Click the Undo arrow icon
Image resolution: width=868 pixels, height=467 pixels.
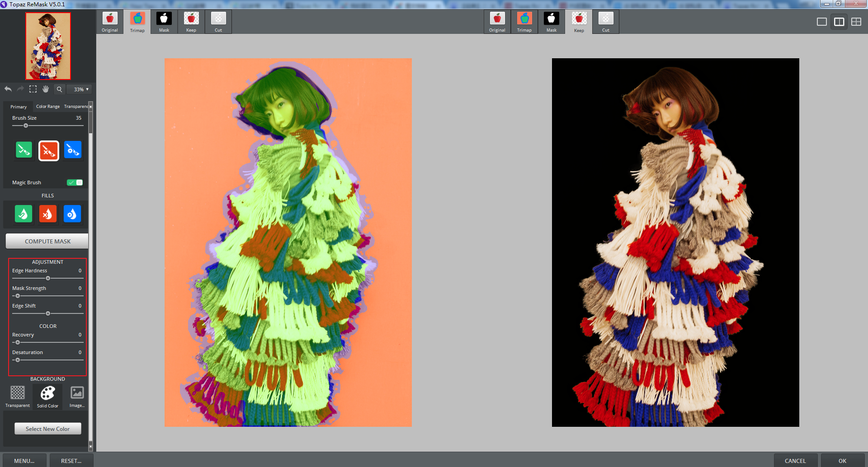(x=8, y=89)
